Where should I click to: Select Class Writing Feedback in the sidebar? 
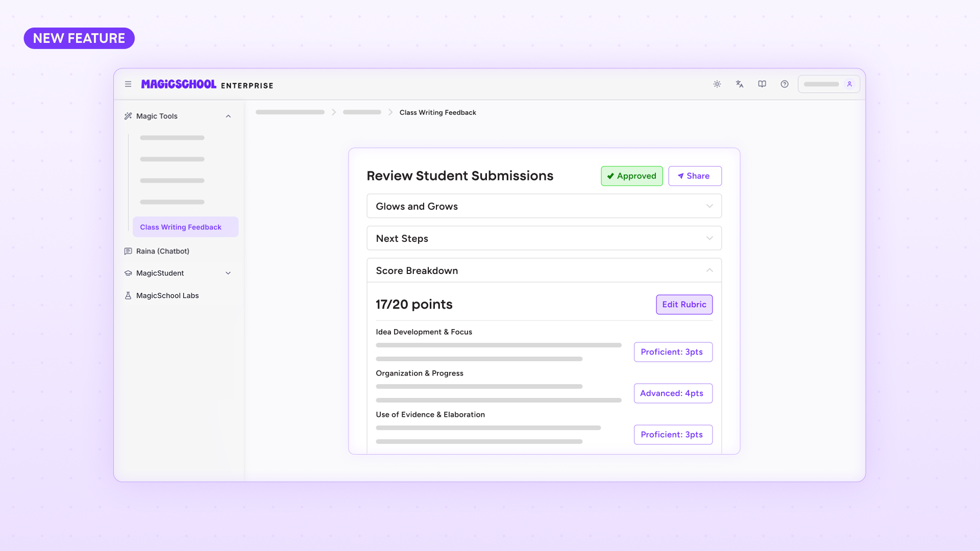(x=181, y=227)
